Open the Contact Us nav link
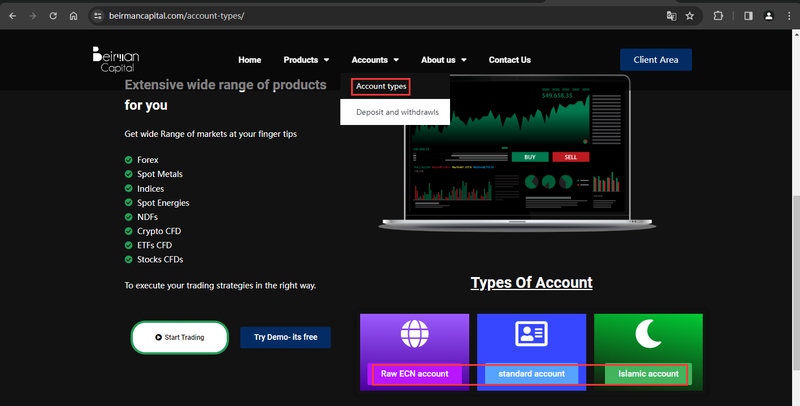Image resolution: width=800 pixels, height=406 pixels. pos(510,60)
